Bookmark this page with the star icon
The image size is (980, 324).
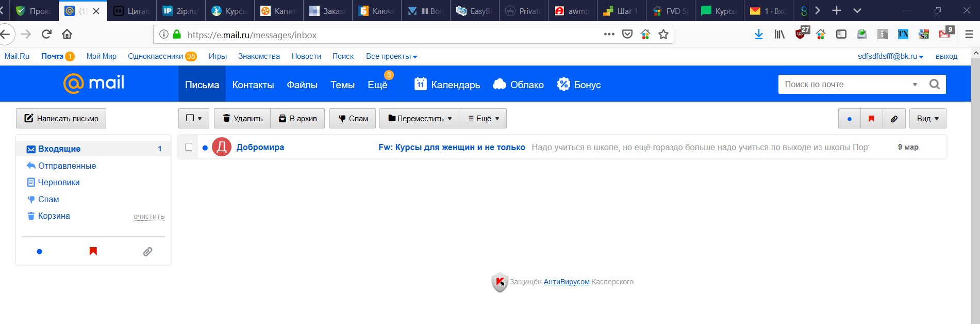click(663, 35)
